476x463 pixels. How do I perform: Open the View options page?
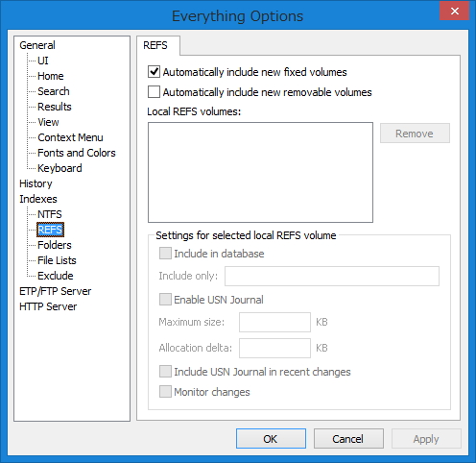[48, 122]
